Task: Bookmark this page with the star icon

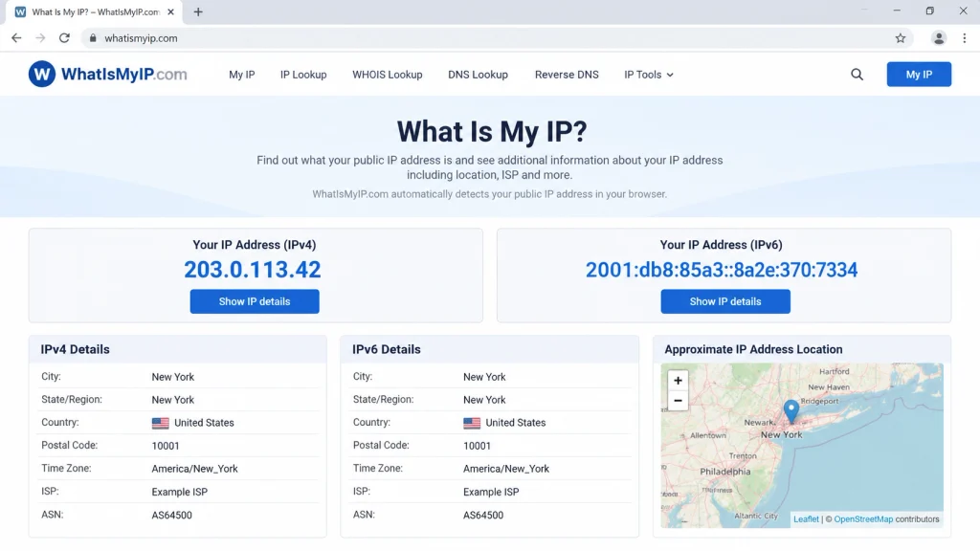Action: tap(900, 38)
